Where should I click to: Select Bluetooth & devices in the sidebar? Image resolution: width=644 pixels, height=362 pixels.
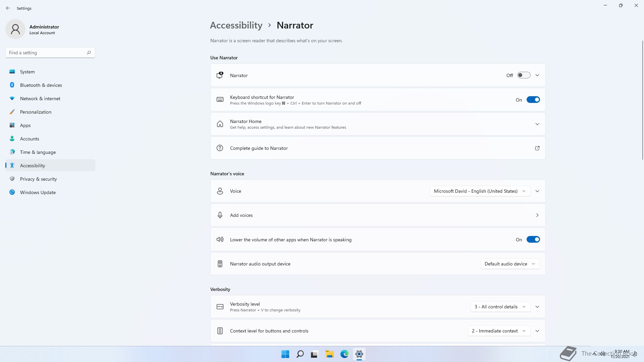pos(50,85)
